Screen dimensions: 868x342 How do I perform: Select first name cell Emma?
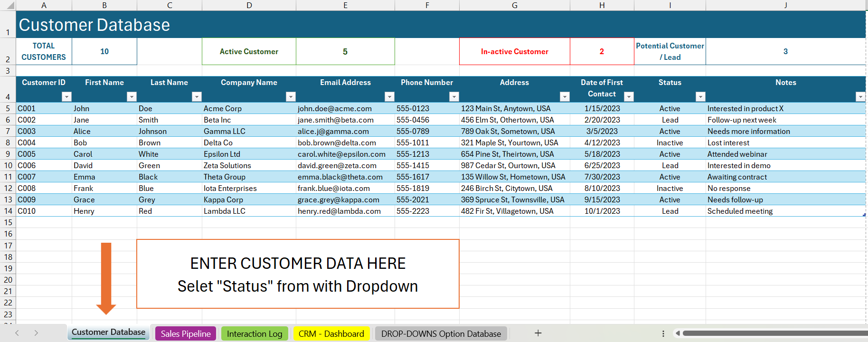pos(104,177)
